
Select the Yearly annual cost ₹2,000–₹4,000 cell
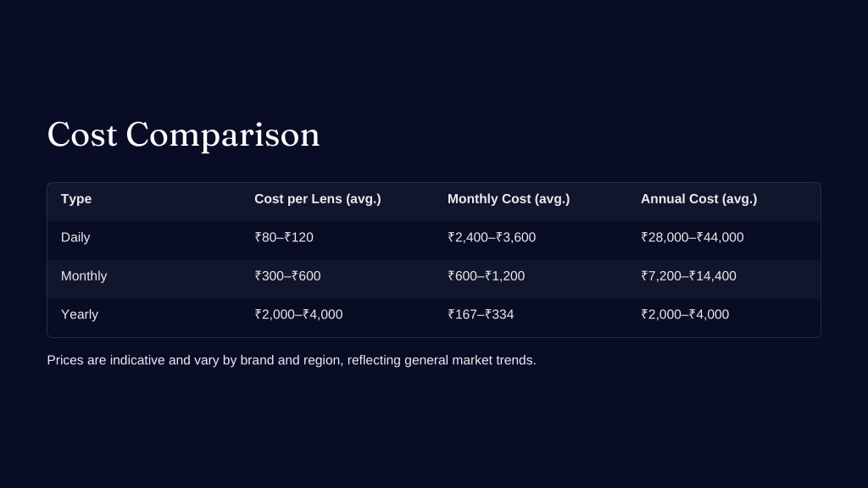(x=685, y=314)
